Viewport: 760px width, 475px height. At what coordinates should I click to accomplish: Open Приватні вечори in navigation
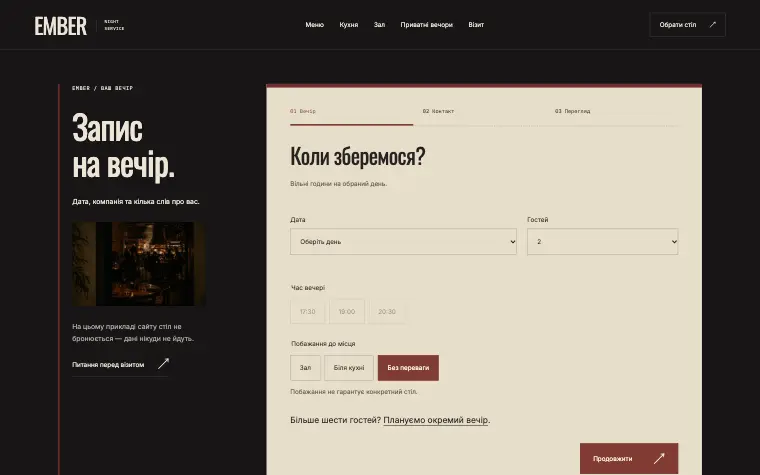[x=426, y=25]
